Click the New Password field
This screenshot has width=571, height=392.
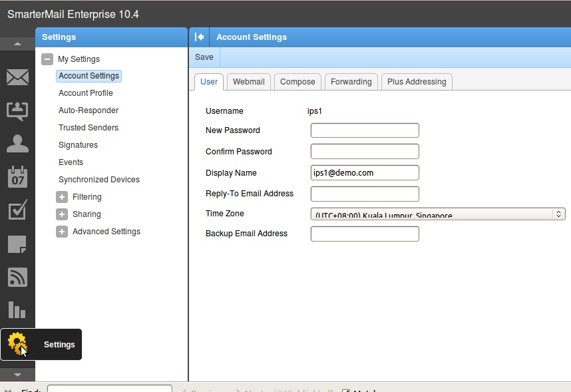pyautogui.click(x=365, y=130)
